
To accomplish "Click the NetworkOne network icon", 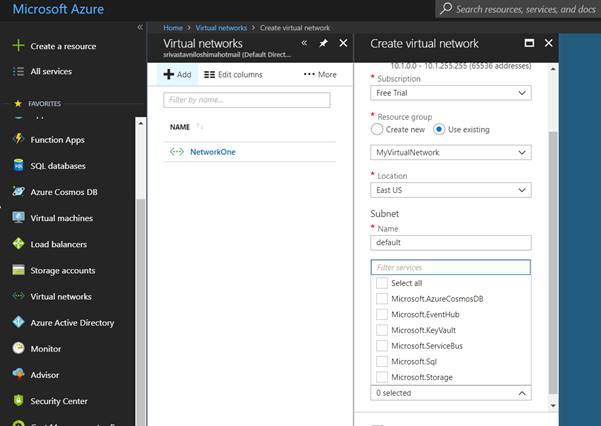I will coord(177,152).
